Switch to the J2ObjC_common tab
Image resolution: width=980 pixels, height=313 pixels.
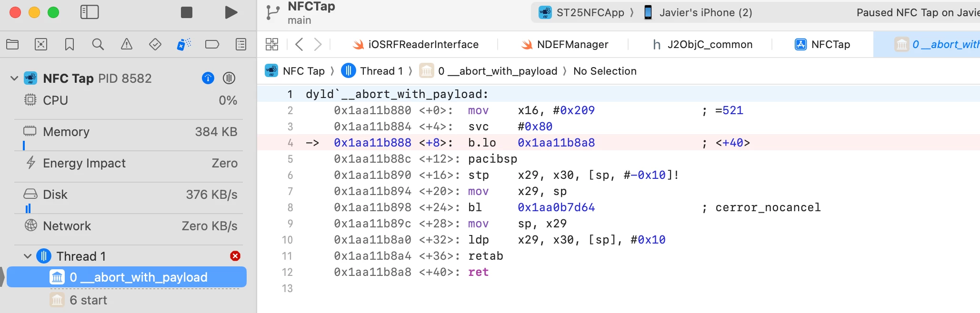pos(702,45)
